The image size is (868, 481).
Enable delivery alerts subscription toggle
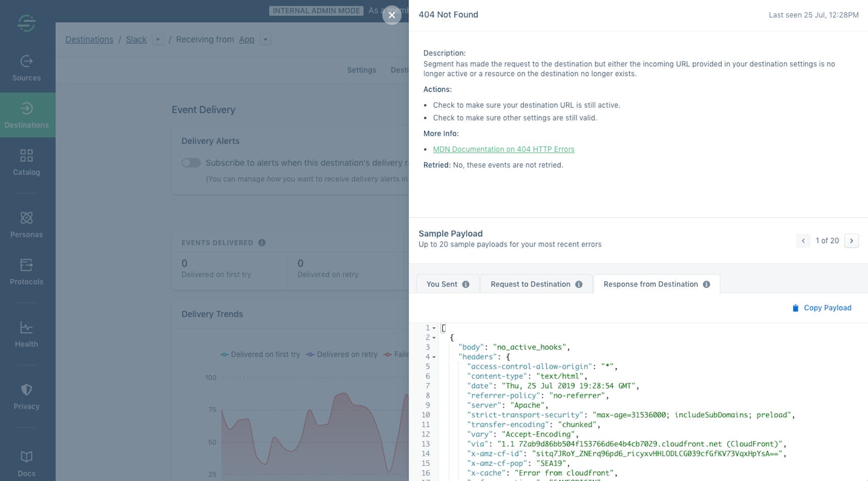click(x=190, y=162)
